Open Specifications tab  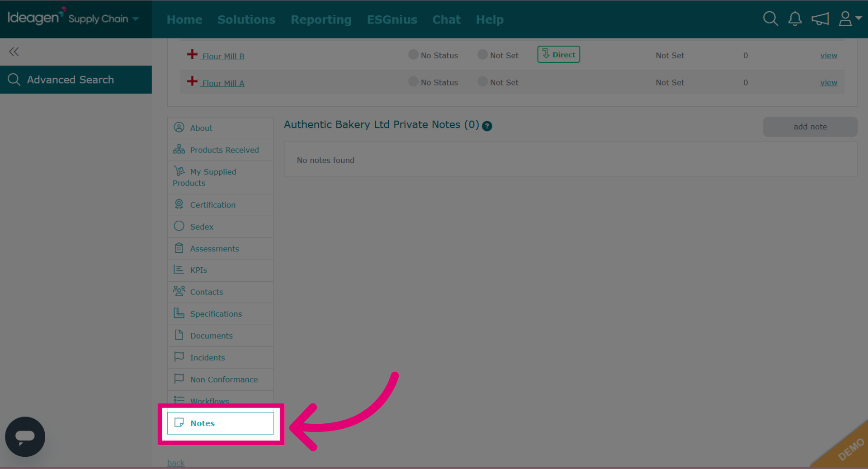pyautogui.click(x=221, y=314)
